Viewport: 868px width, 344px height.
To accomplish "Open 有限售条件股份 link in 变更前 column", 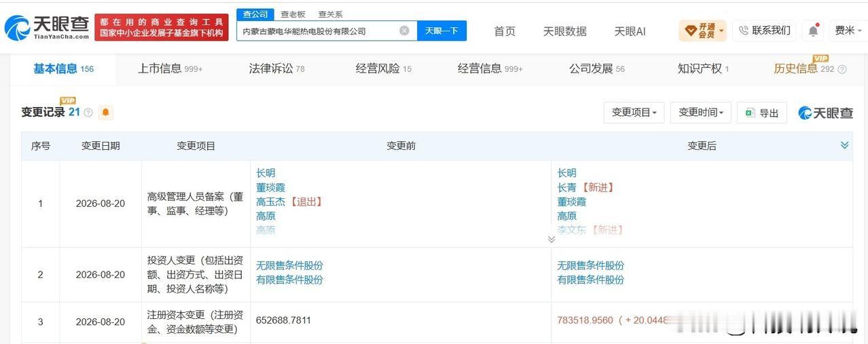I will [289, 280].
